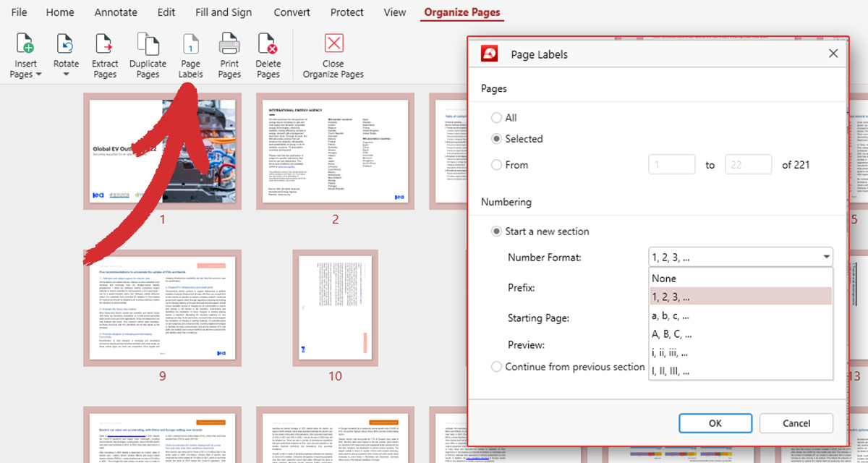Enable Continue from previous section

(497, 367)
